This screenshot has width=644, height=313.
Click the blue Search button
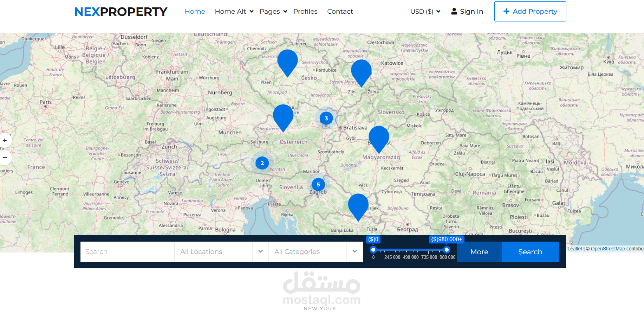click(530, 252)
